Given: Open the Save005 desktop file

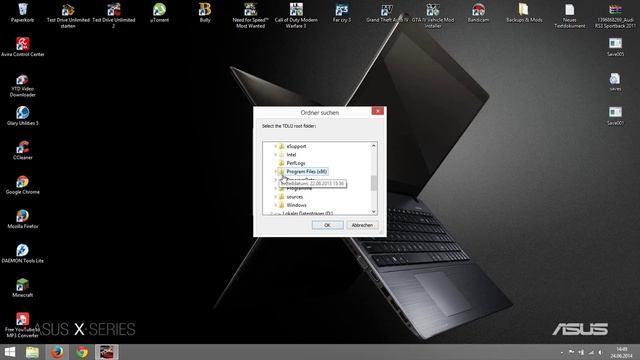Looking at the screenshot, I should tap(615, 47).
